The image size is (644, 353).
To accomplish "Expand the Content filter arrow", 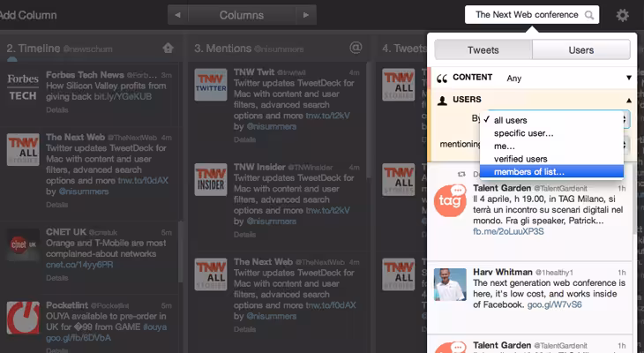I will [629, 78].
